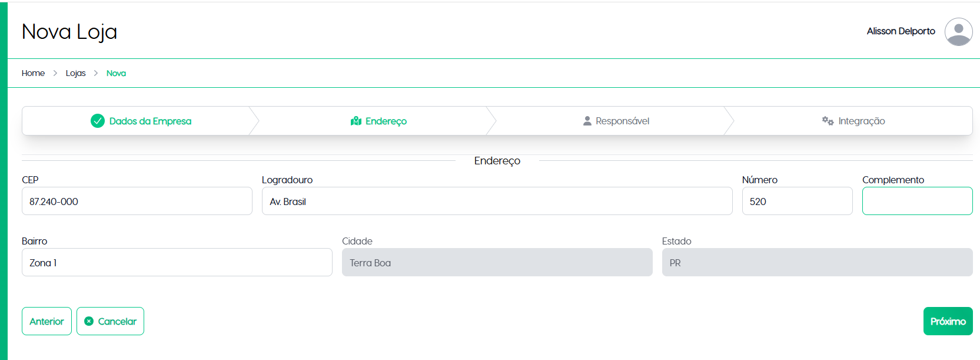
Task: Go to the Responsável step tab
Action: [622, 121]
